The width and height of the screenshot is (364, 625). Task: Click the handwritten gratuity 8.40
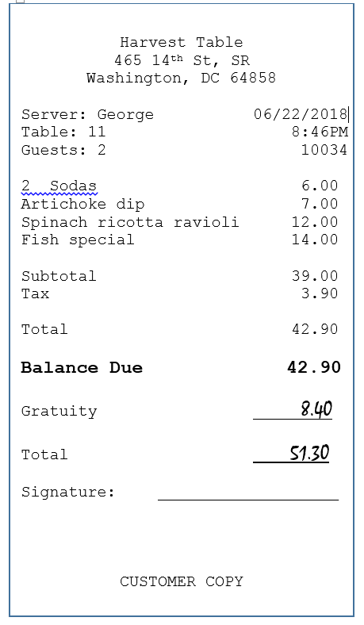[316, 409]
